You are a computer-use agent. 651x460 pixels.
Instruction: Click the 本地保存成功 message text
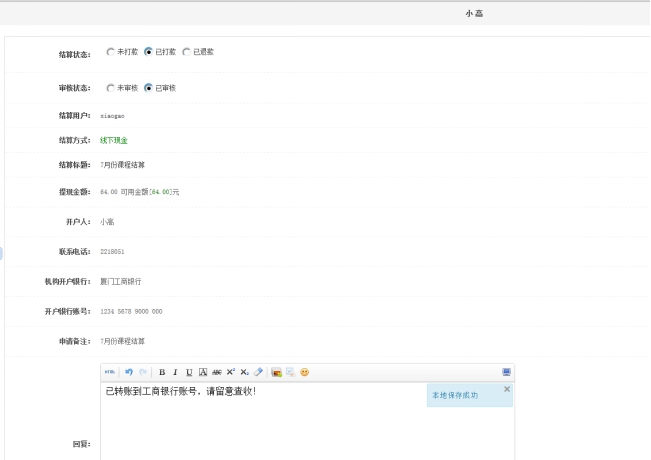(x=455, y=395)
